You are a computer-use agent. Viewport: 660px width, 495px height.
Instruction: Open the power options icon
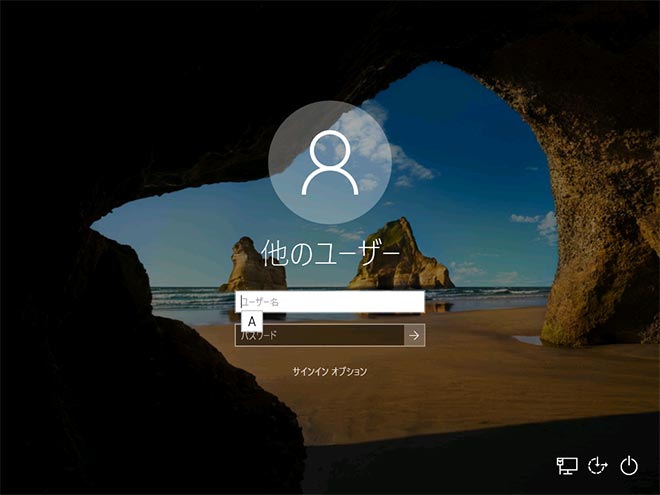point(629,465)
